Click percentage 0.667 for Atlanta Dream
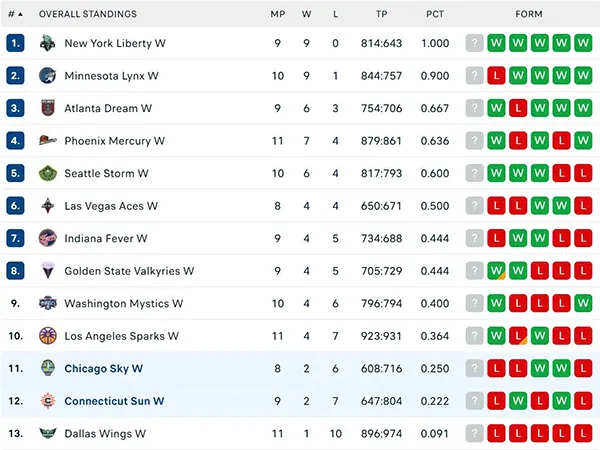 [435, 108]
